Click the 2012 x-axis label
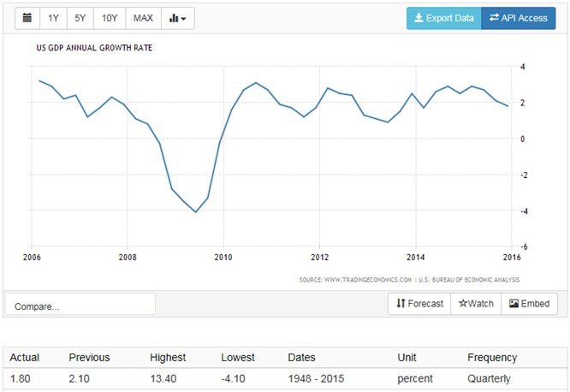 coord(319,258)
